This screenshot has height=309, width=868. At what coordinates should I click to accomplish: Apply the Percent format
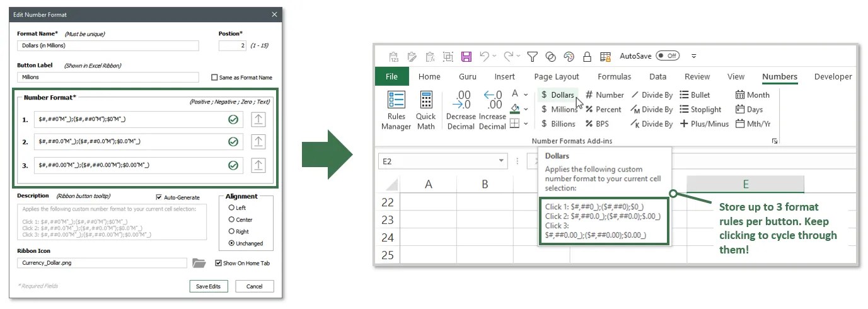[x=603, y=109]
